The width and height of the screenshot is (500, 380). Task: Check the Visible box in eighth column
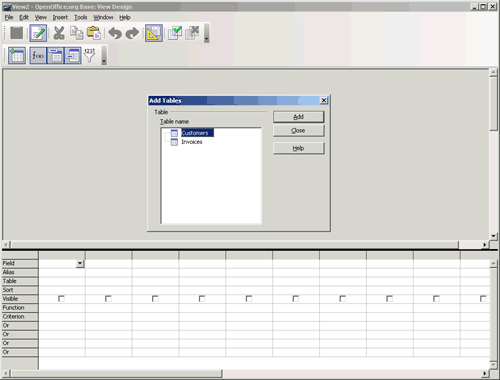click(389, 299)
